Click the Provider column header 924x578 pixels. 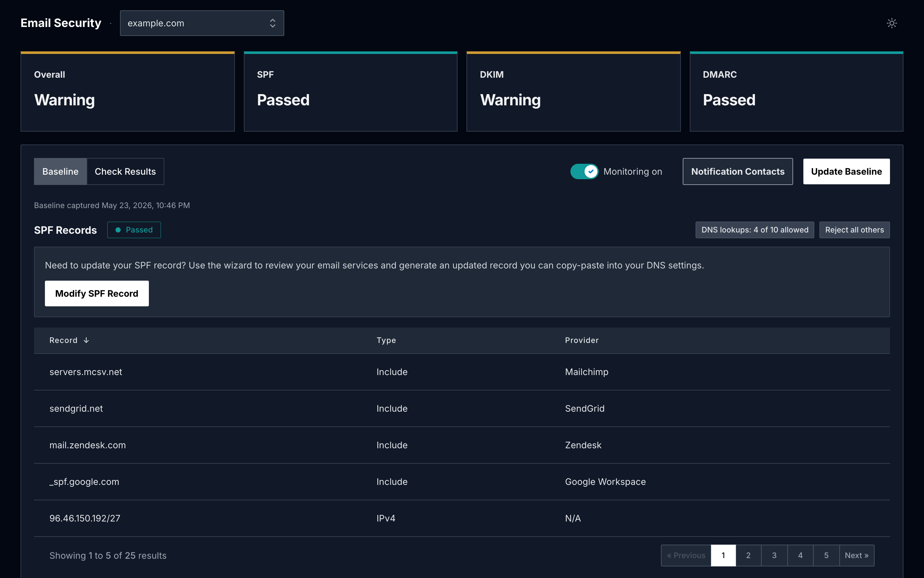pos(581,340)
